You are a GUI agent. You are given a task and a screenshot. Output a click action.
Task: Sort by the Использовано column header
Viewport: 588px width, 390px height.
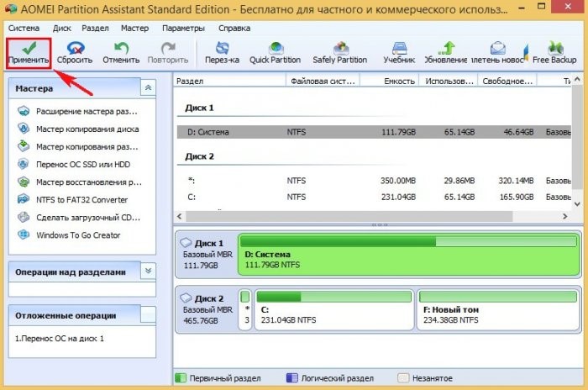coord(449,81)
